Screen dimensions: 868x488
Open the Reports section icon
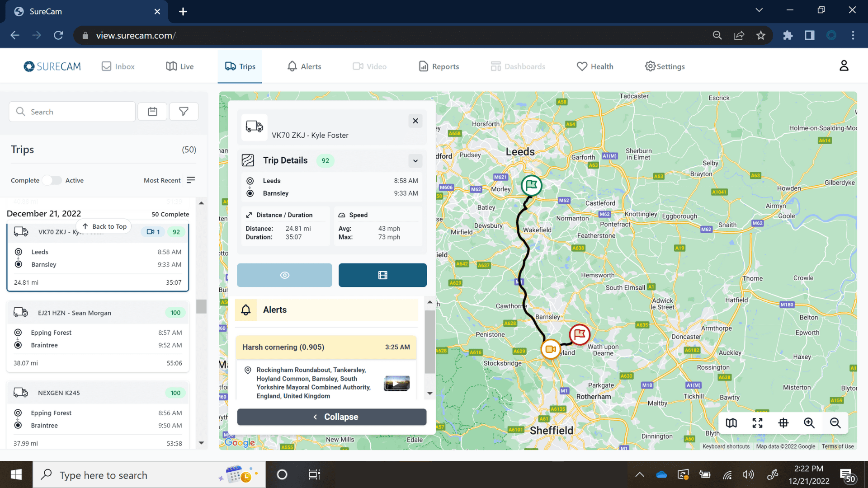424,66
